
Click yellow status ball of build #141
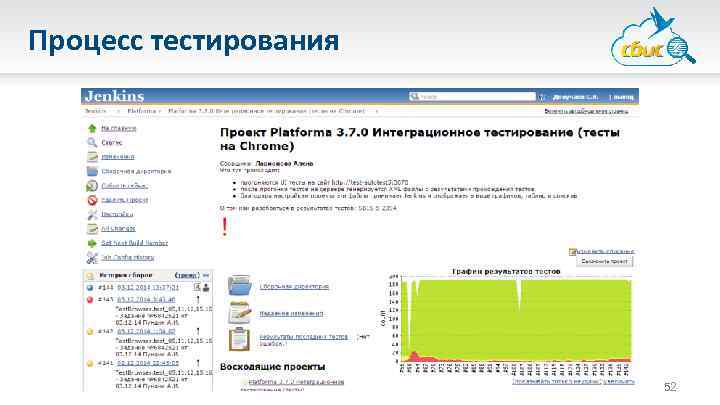[x=90, y=363]
